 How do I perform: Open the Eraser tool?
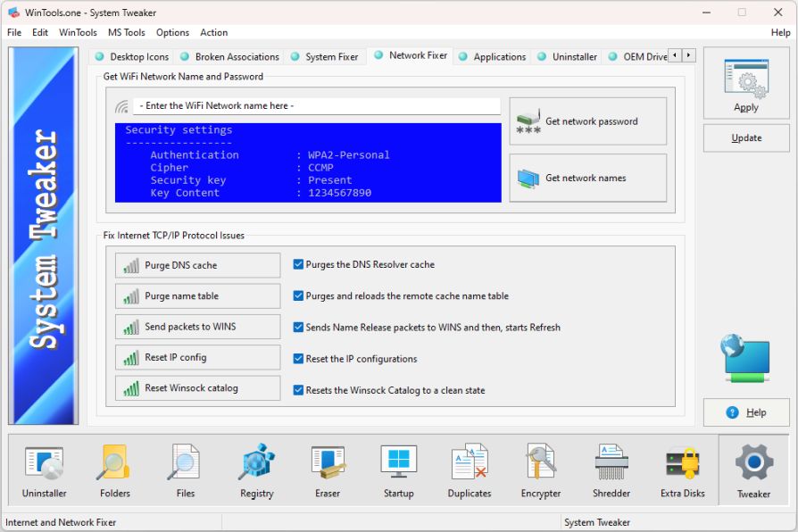[328, 471]
